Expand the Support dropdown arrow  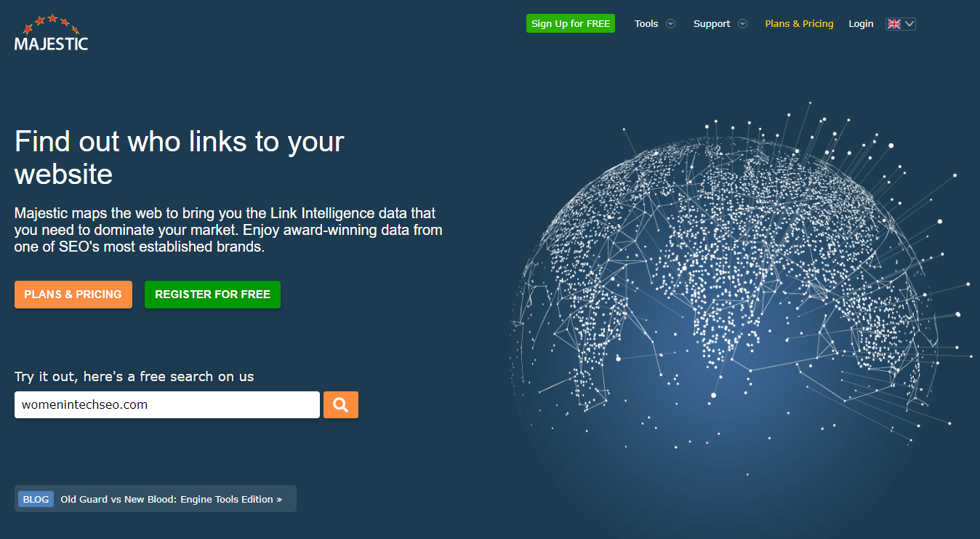[x=742, y=24]
